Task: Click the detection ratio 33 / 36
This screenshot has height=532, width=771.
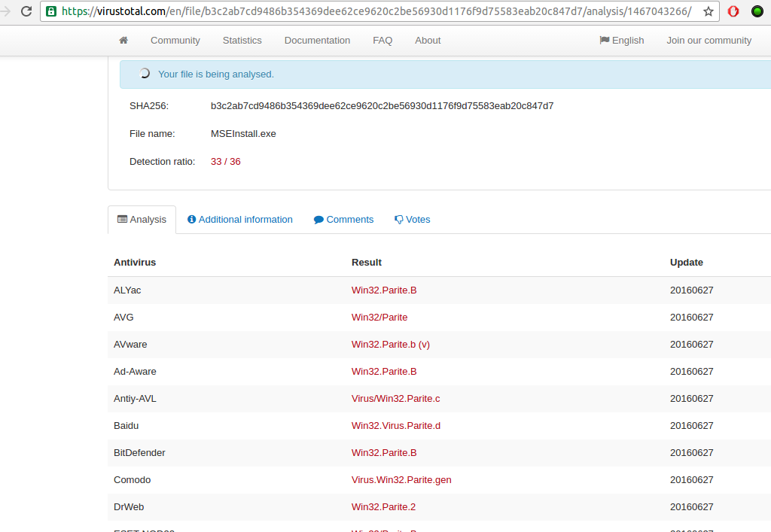Action: tap(226, 162)
